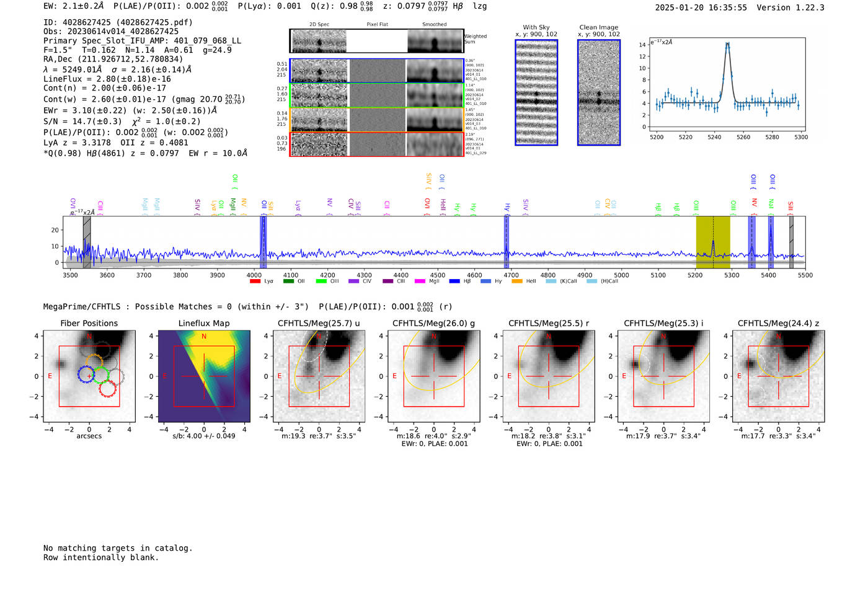Click the blue OIII band near 5405Å
This screenshot has width=868, height=591.
pos(771,242)
